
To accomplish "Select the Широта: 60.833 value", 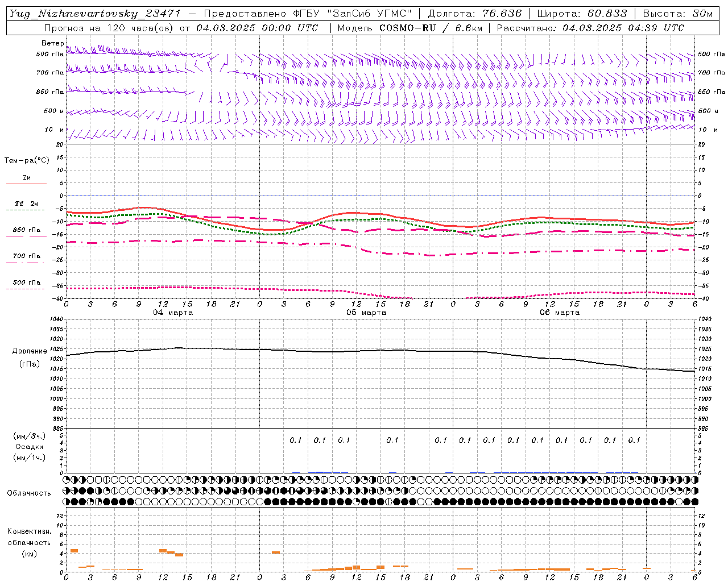I will pos(582,14).
